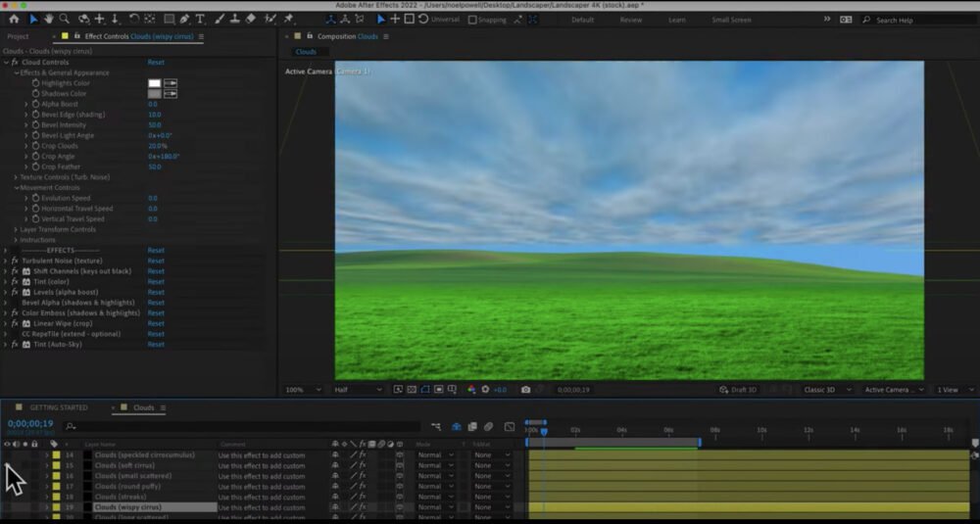
Task: Open the 100% magnification dropdown
Action: [303, 390]
